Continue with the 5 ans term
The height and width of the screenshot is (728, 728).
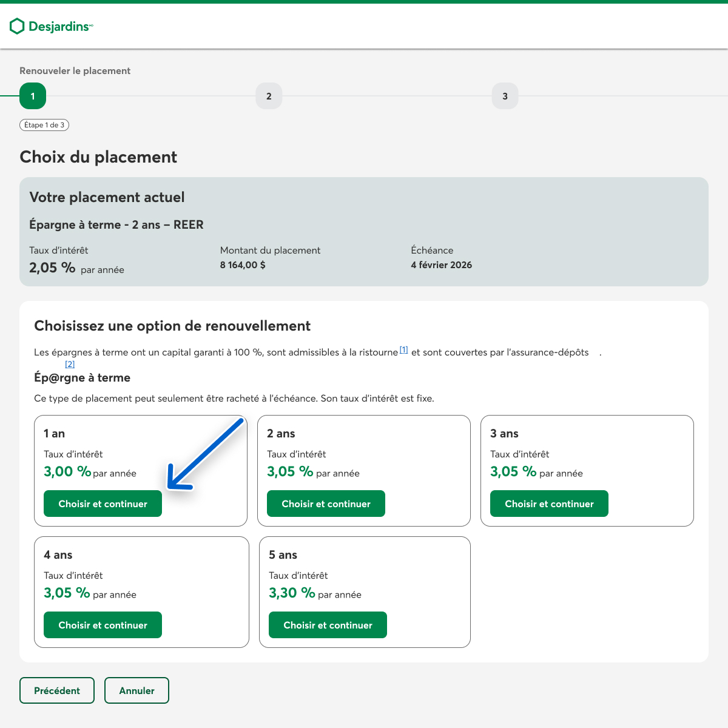tap(328, 625)
